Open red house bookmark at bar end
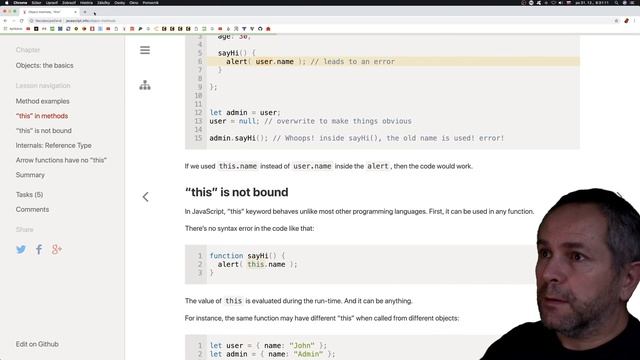 click(x=268, y=29)
